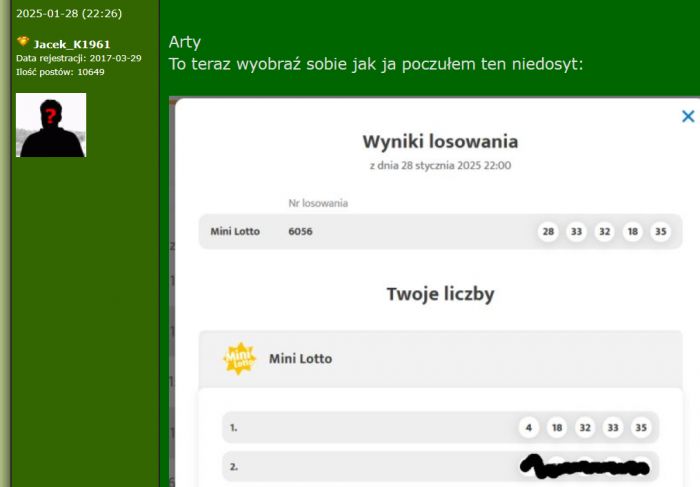Click number ball 4 in bet row 1
Viewport: 700px width, 487px height.
[x=529, y=428]
